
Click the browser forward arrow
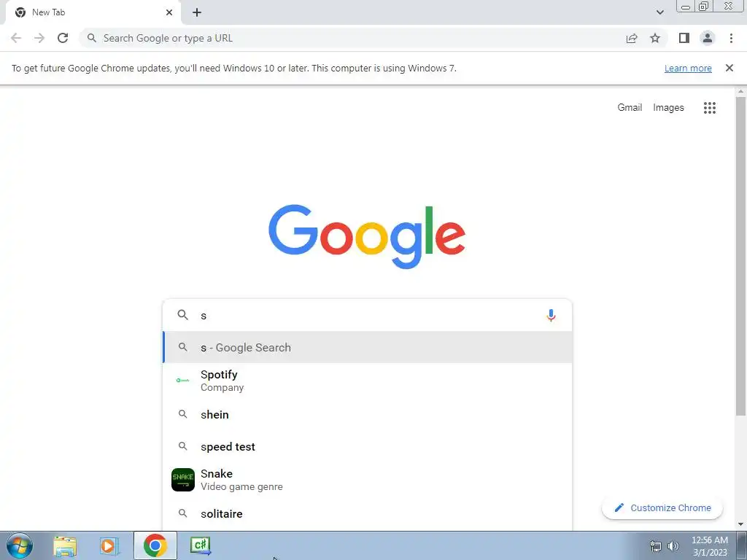39,38
